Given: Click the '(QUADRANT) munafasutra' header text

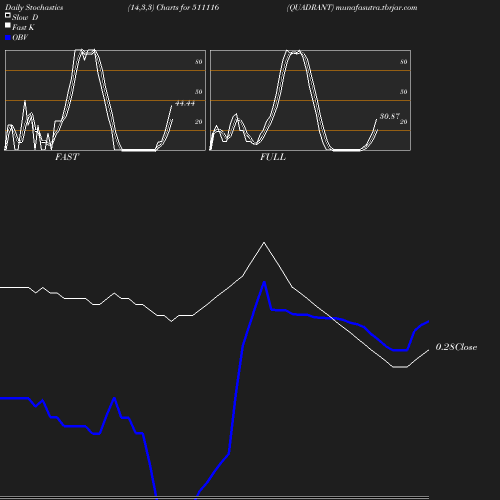Looking at the screenshot, I should click(x=352, y=8).
